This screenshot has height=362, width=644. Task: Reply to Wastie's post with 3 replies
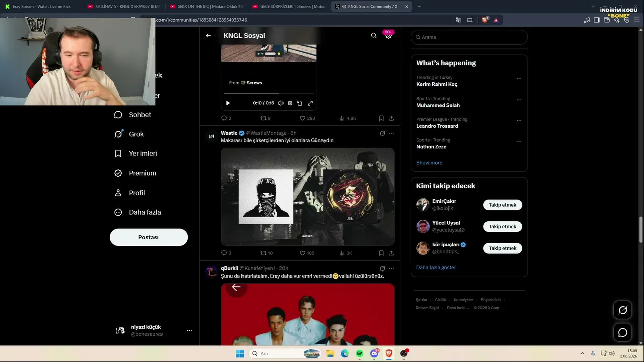[226, 253]
